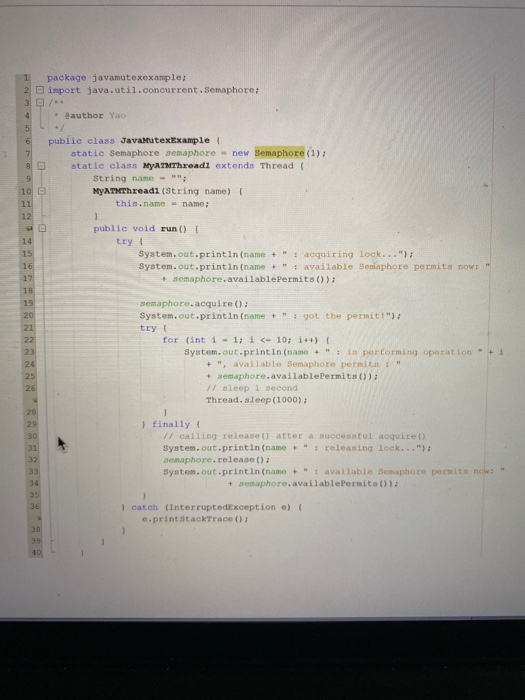This screenshot has height=700, width=525.
Task: Click the JavaMutexExample class name
Action: 165,141
